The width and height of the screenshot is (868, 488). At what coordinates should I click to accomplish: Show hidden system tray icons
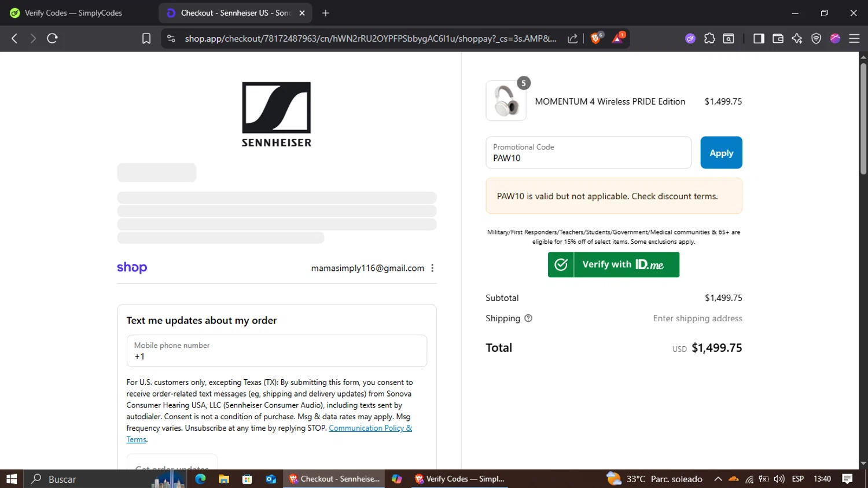coord(718,479)
